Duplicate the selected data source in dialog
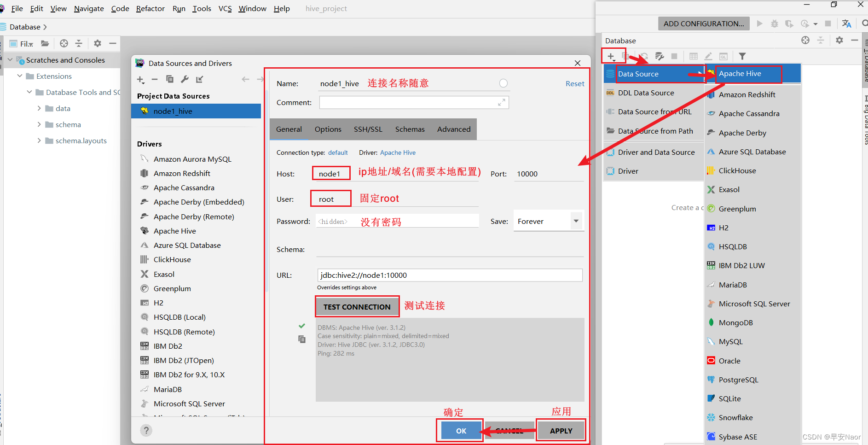 170,79
